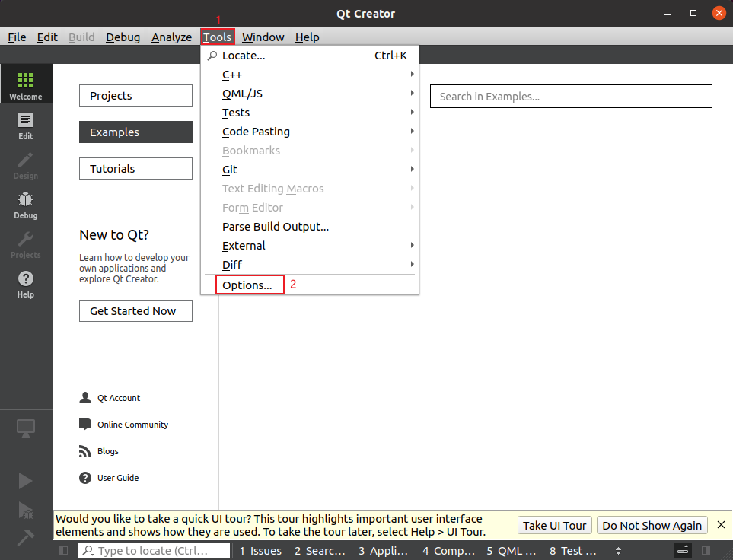Image resolution: width=733 pixels, height=560 pixels.
Task: Click the Build hammer icon
Action: tap(25, 538)
